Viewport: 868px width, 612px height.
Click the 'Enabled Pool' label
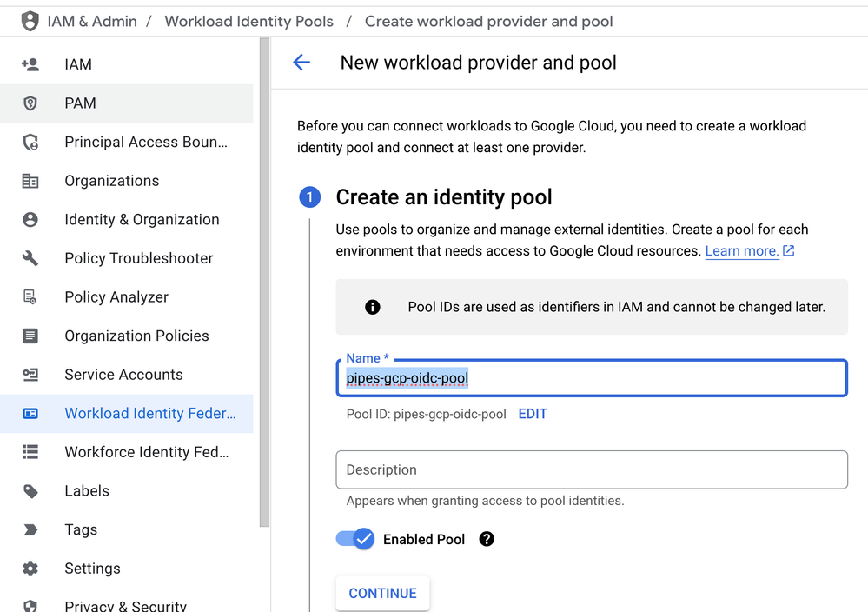tap(424, 540)
